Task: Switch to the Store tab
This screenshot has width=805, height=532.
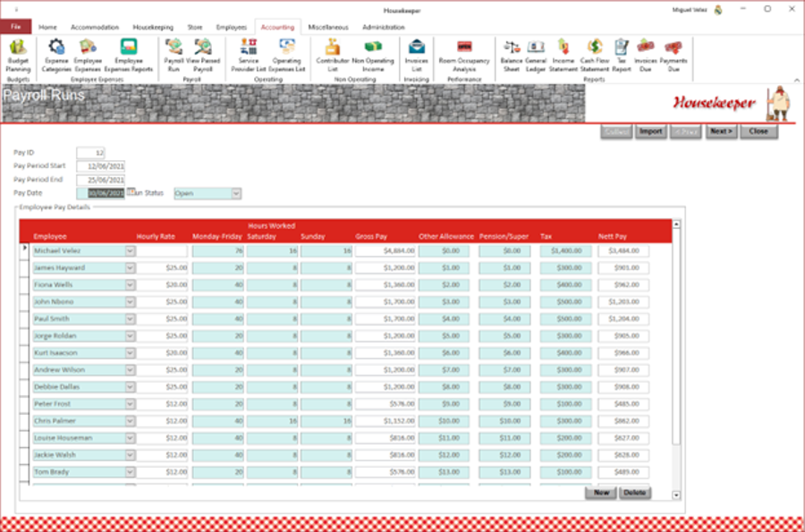Action: (195, 27)
